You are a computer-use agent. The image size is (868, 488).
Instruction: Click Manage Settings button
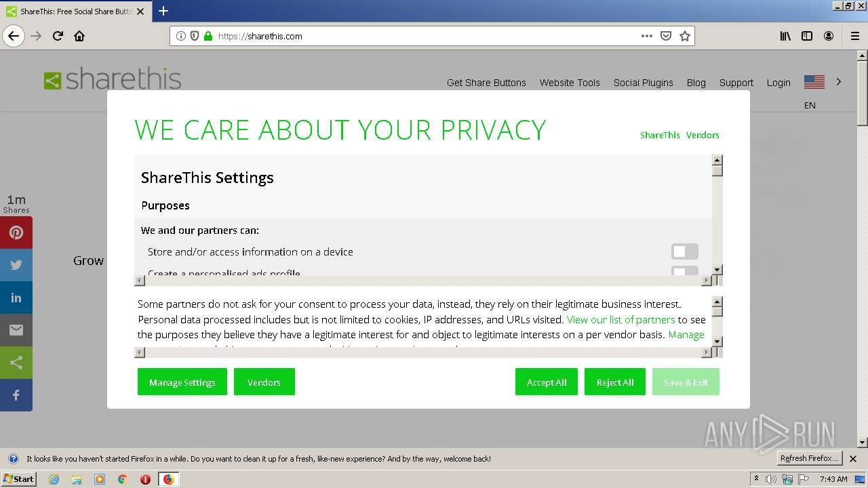[182, 382]
